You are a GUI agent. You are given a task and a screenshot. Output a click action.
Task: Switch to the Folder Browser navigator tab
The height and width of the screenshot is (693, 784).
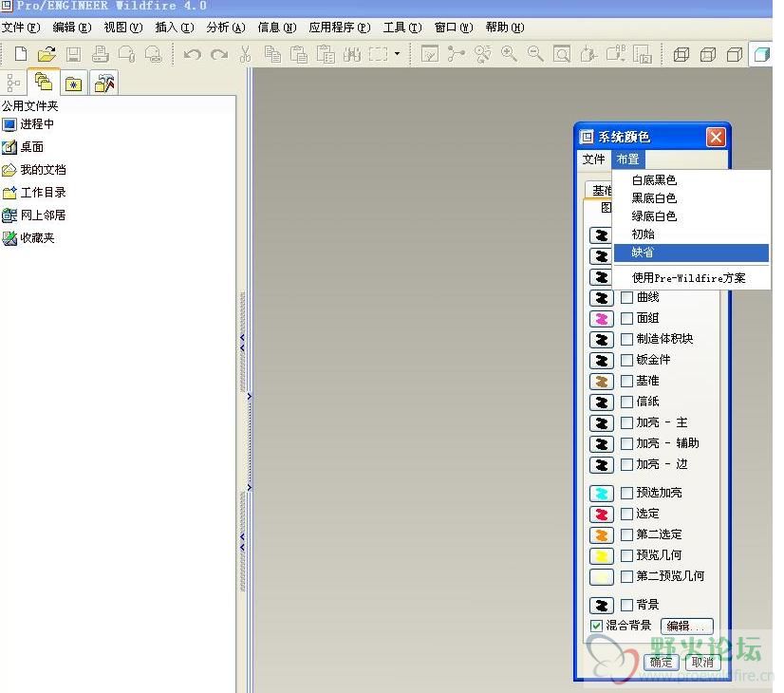(x=44, y=82)
